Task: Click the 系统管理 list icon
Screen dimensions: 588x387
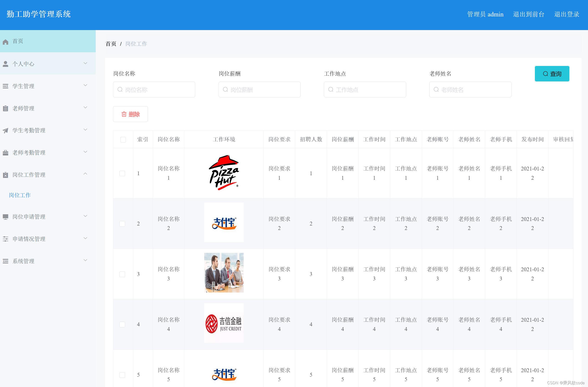Action: pos(5,261)
